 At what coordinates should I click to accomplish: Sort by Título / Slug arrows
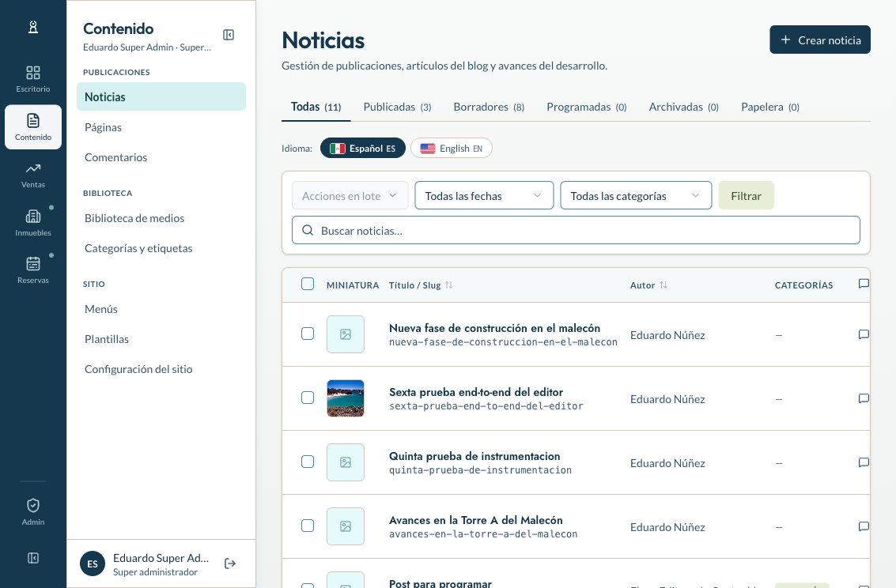click(x=448, y=285)
